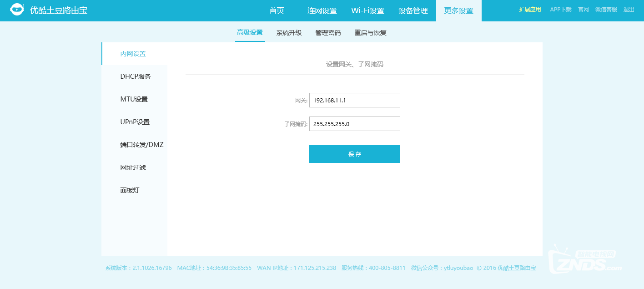Click the robot logo icon
The width and height of the screenshot is (644, 289).
tap(17, 9)
